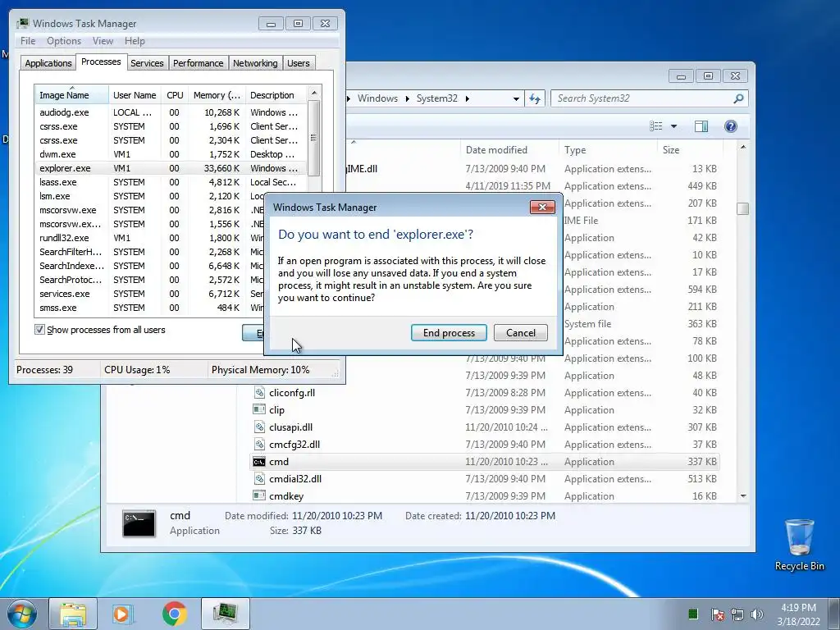Select services.exe process row

point(150,294)
